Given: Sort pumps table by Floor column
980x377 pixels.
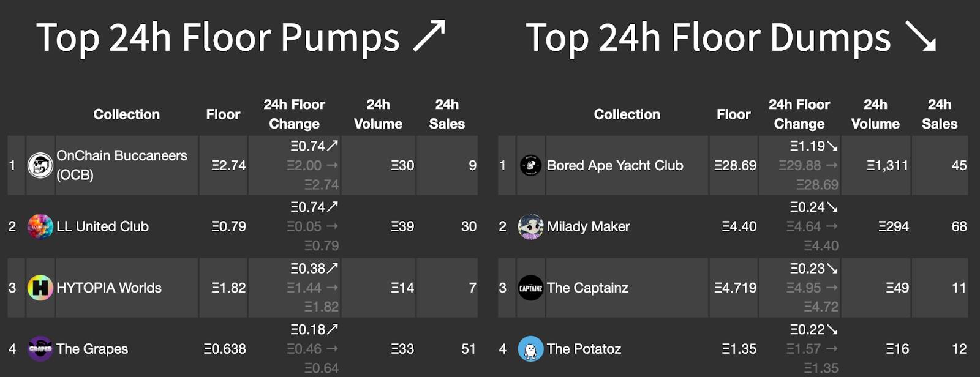Looking at the screenshot, I should [223, 114].
